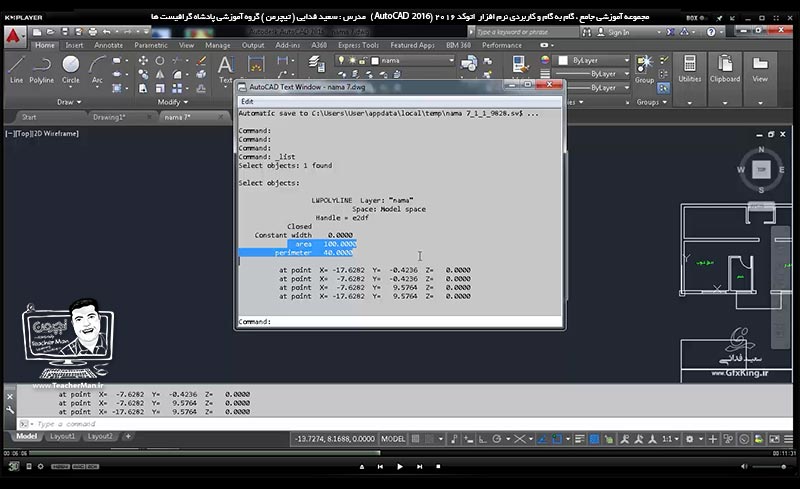Toggle polar tracking in status bar
The image size is (800, 489).
pyautogui.click(x=496, y=439)
